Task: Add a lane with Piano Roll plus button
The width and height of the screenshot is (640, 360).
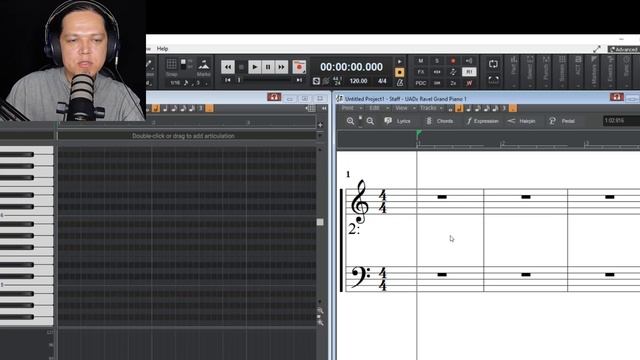Action: (320, 125)
